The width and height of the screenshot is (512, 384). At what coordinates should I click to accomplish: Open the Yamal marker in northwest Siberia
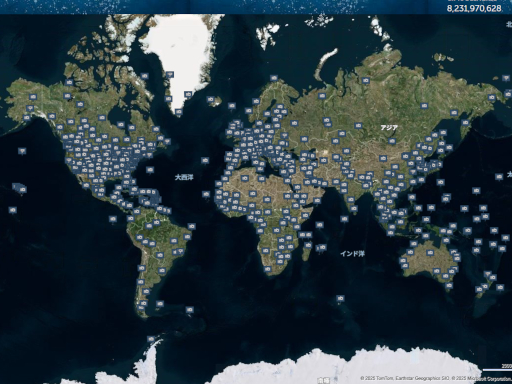point(322,96)
